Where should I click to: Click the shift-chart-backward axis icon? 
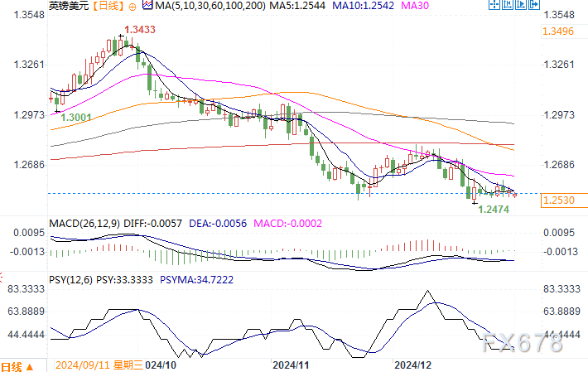coord(508,4)
